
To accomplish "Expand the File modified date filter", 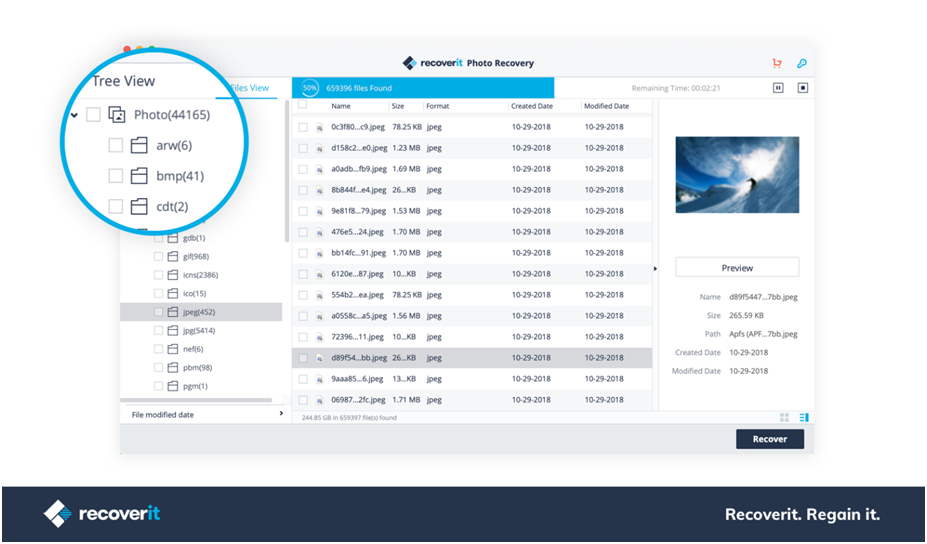I will 280,414.
